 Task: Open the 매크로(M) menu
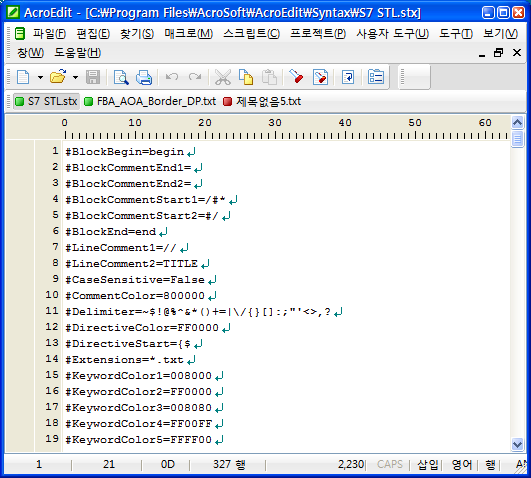tap(189, 34)
